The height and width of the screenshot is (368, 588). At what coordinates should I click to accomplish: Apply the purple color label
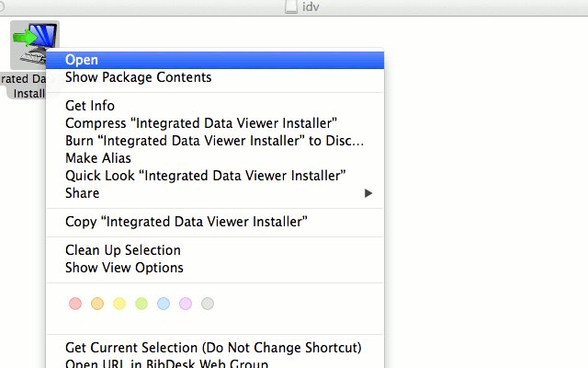pyautogui.click(x=186, y=304)
